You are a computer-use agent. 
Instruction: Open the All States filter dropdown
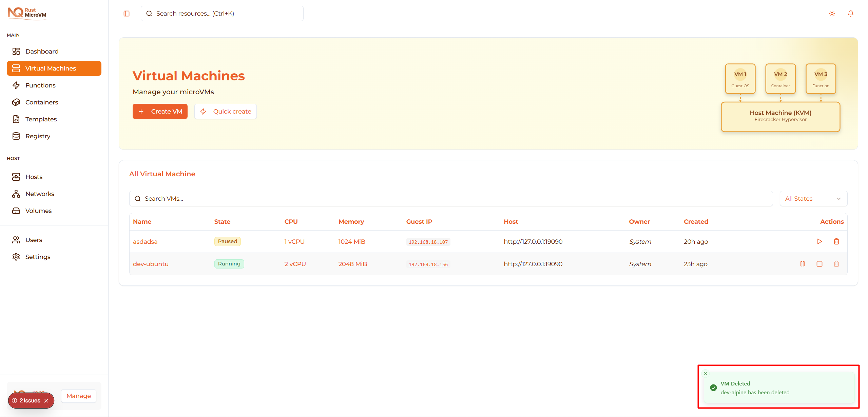click(813, 198)
